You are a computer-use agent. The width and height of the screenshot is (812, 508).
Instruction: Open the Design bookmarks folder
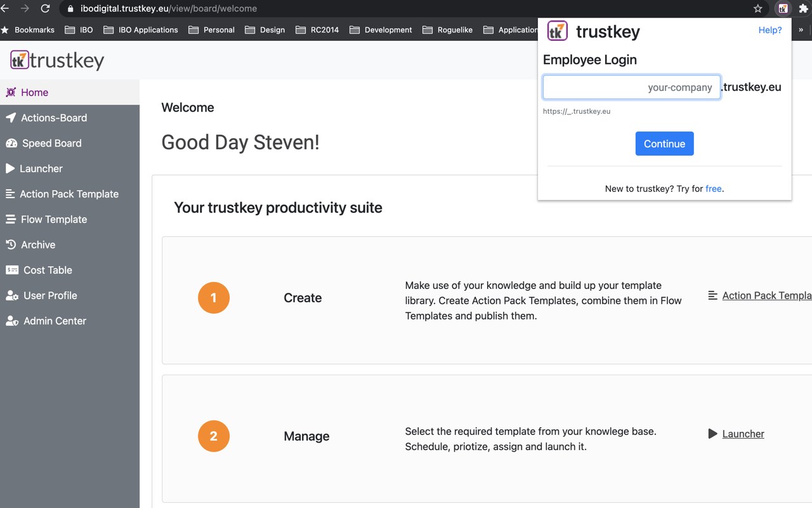pos(265,30)
